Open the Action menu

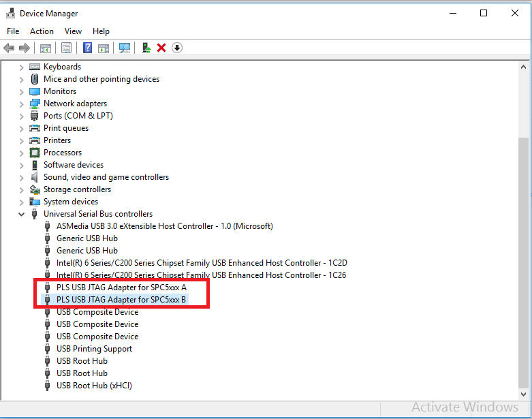(42, 31)
